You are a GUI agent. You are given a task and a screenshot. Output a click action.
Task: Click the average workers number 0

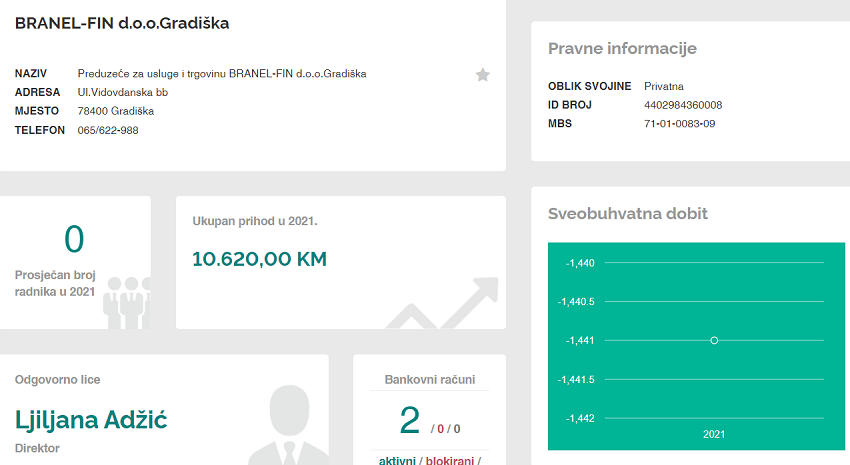(74, 240)
